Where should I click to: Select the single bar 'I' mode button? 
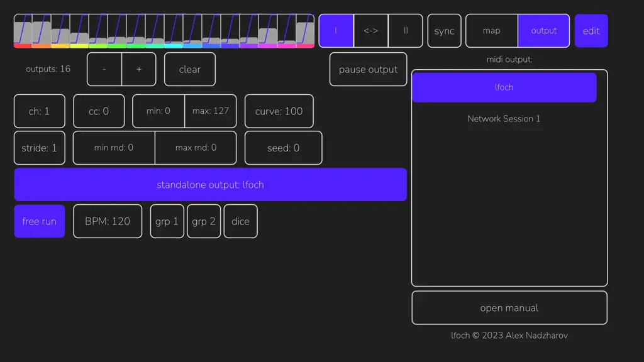pyautogui.click(x=336, y=31)
